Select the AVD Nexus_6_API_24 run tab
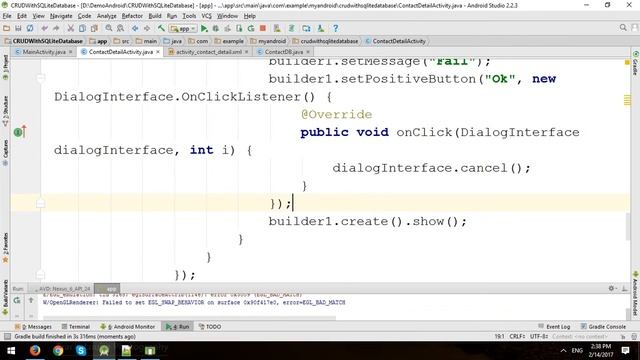Screen dimensions: 640x360 (62, 289)
